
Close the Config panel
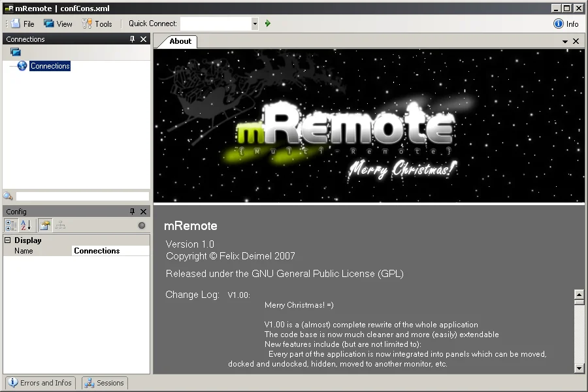tap(143, 212)
